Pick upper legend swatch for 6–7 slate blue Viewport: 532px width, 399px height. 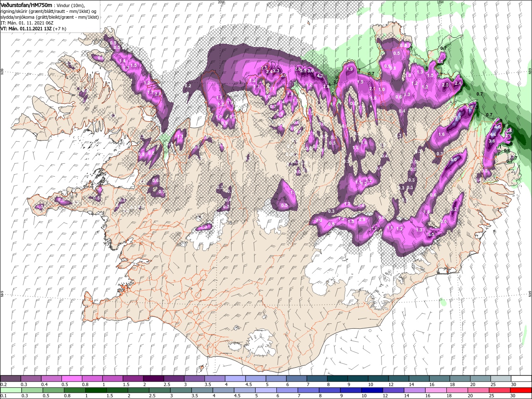(x=296, y=379)
